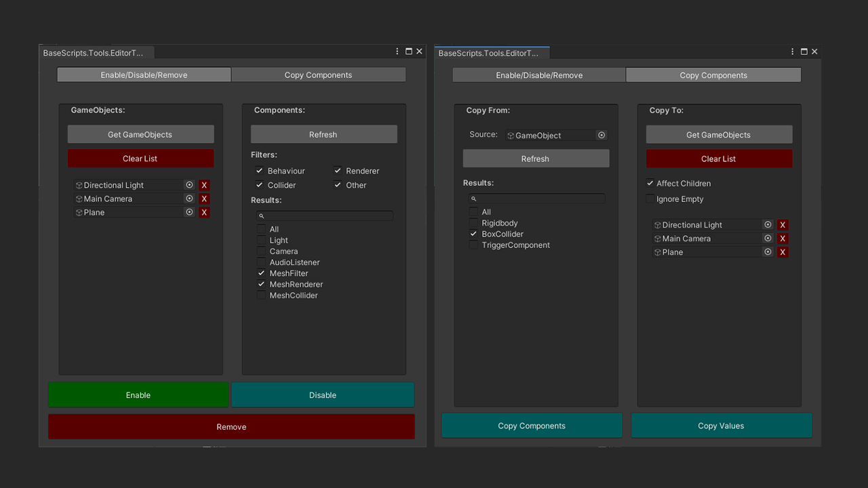The height and width of the screenshot is (488, 868).
Task: Click the Source GameObject object field
Action: [550, 136]
